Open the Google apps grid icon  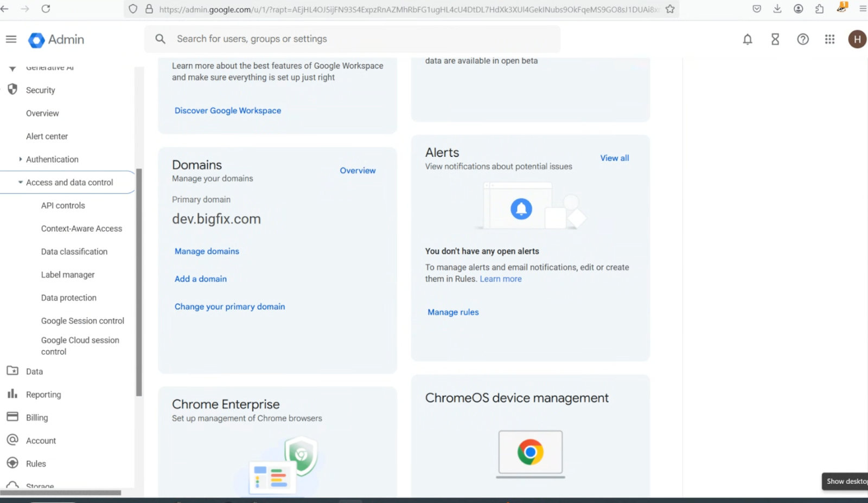(x=829, y=40)
